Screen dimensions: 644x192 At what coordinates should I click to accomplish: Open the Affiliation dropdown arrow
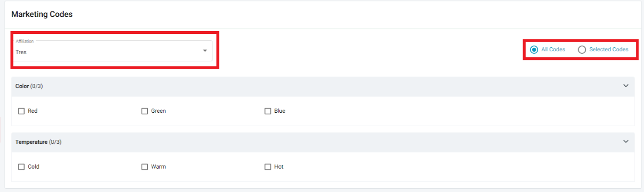[x=205, y=50]
